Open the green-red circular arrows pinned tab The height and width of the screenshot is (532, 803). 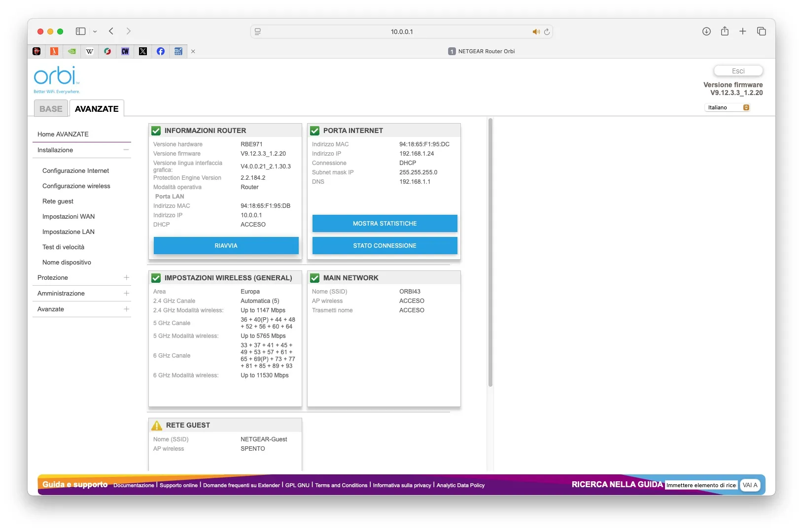pyautogui.click(x=107, y=51)
